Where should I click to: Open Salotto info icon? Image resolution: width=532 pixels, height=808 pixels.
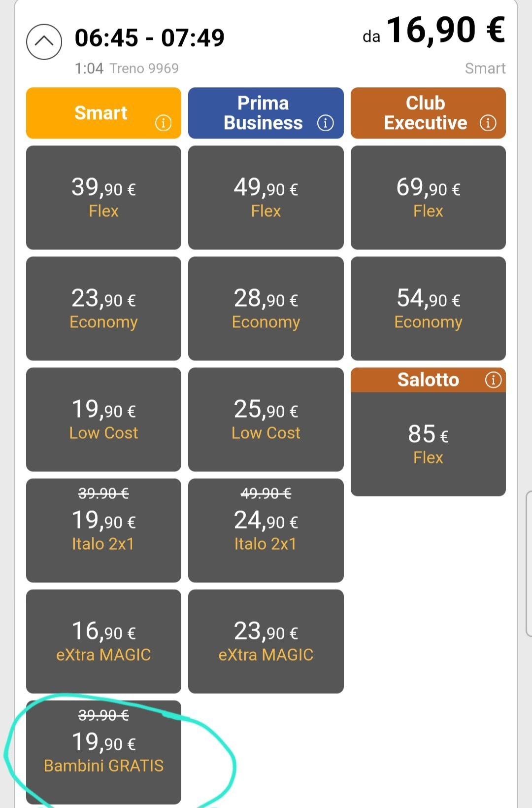[x=493, y=380]
